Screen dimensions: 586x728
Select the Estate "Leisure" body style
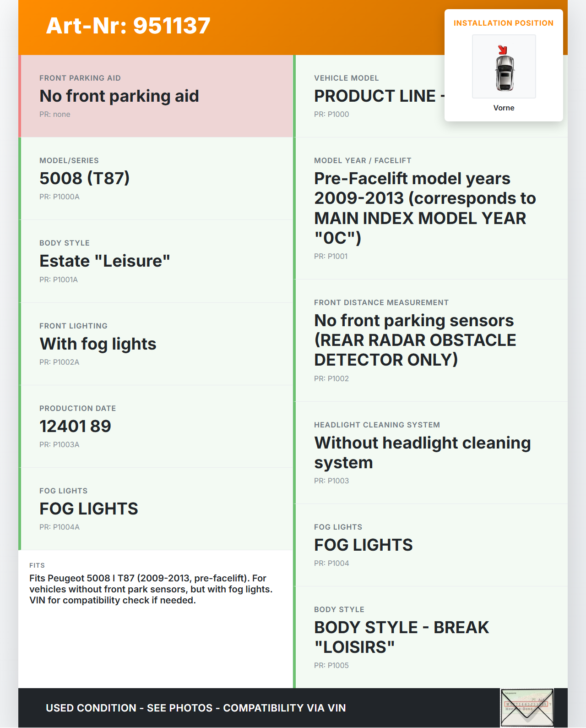[105, 261]
